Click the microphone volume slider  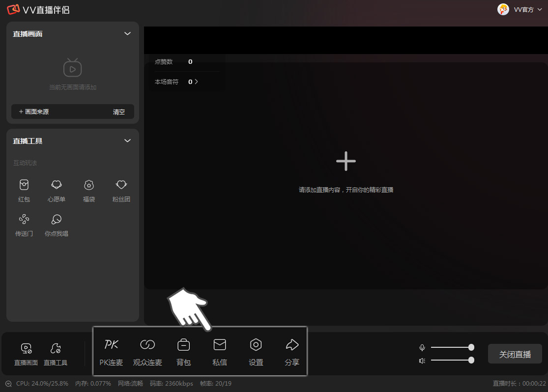451,347
